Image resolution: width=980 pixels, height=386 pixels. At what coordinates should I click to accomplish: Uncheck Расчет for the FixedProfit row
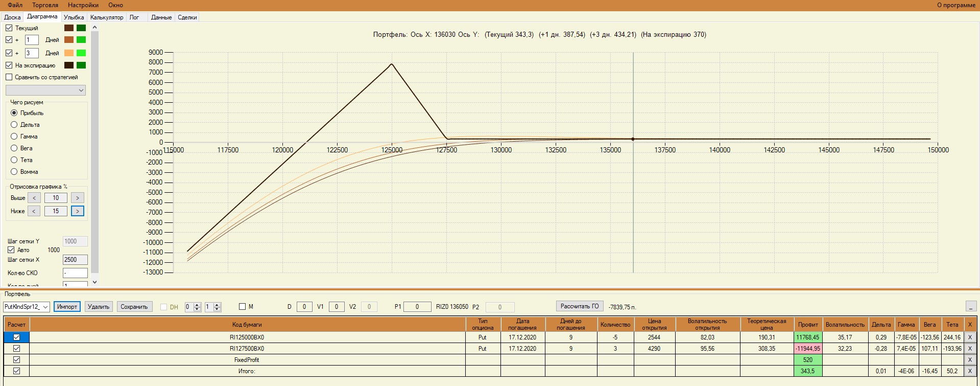[x=16, y=360]
